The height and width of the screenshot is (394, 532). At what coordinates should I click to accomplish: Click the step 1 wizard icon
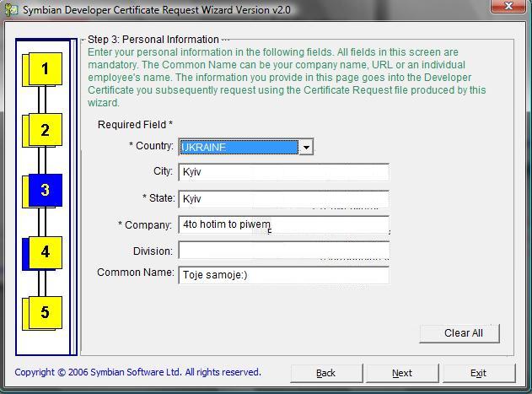45,69
